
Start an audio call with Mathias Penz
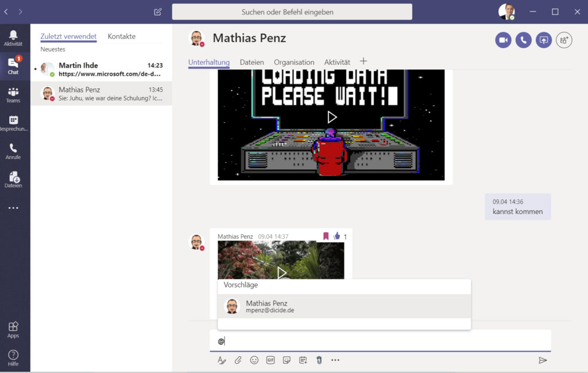point(524,40)
